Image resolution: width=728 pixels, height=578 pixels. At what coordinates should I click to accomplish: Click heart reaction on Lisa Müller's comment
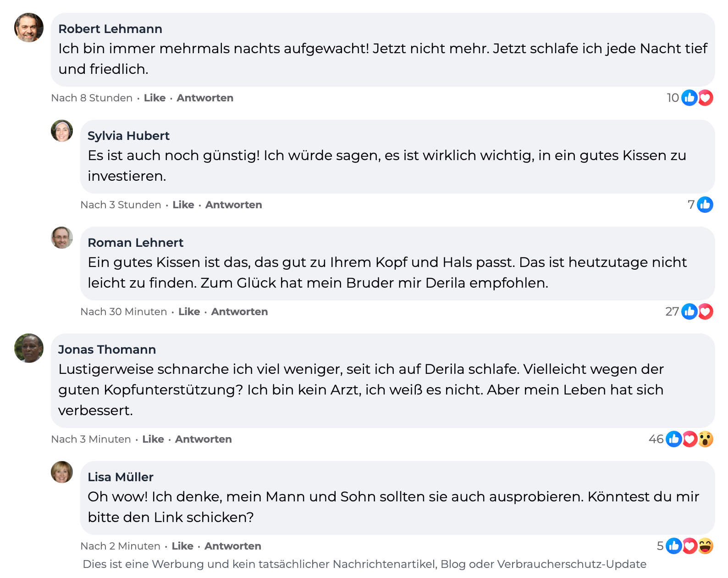pos(690,546)
